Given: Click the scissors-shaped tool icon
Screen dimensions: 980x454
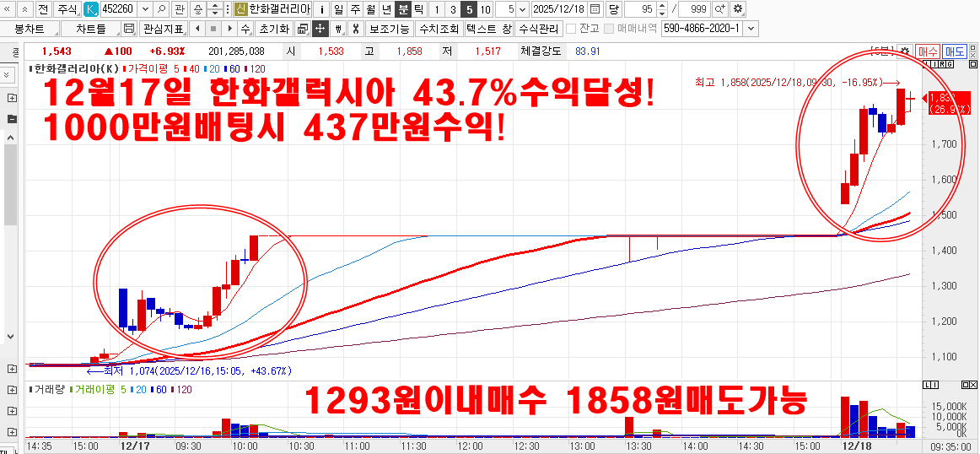Looking at the screenshot, I should (355, 29).
